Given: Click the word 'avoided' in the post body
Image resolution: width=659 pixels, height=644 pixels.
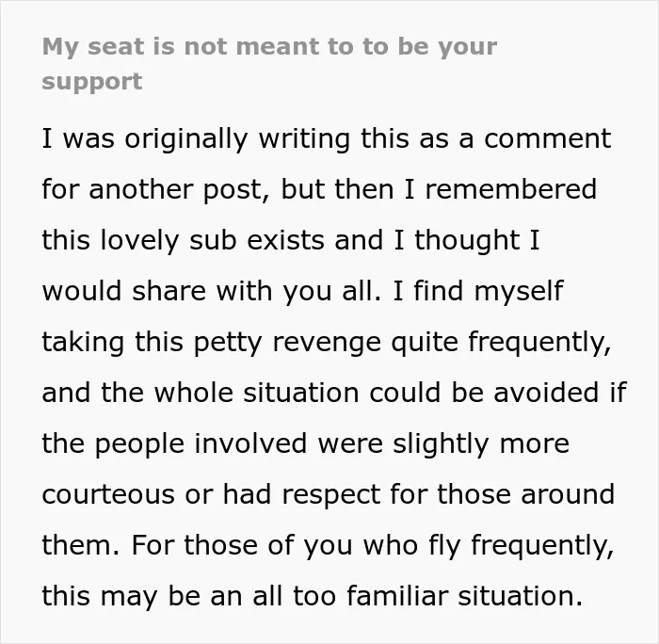Looking at the screenshot, I should coord(546,393).
